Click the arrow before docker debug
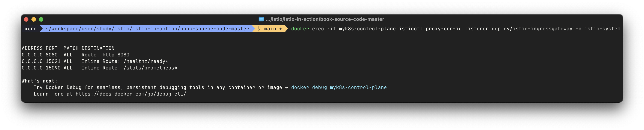644x130 pixels. pyautogui.click(x=286, y=87)
